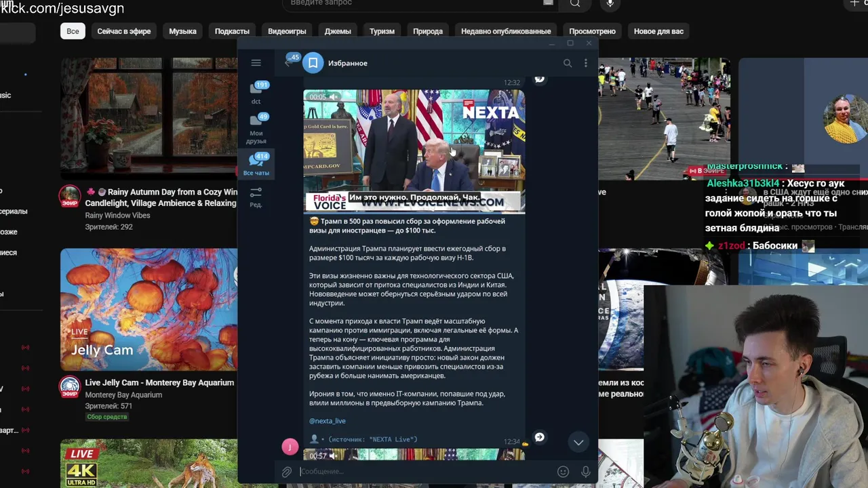Open the Rainy Window Vibes channel
Image resolution: width=868 pixels, height=488 pixels.
pyautogui.click(x=117, y=216)
